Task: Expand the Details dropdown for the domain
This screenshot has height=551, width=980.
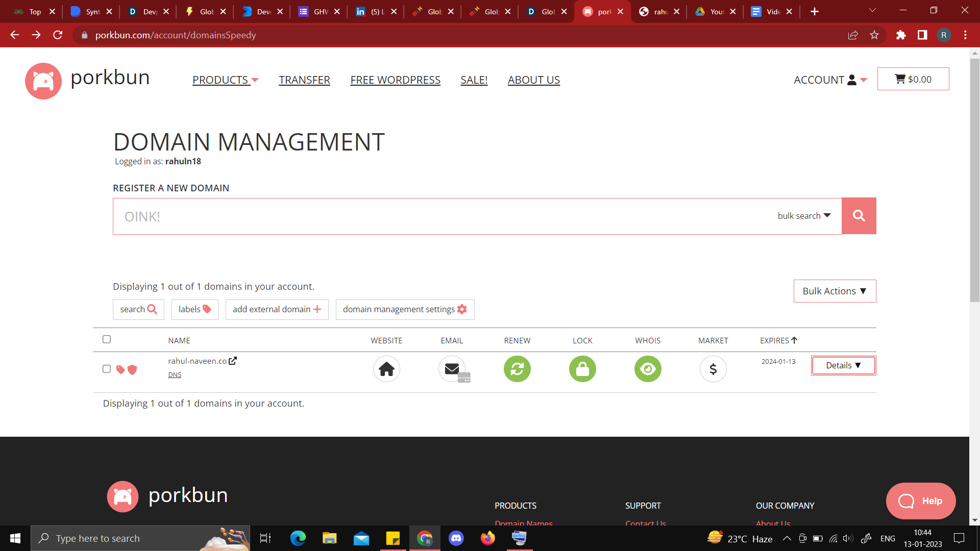Action: pos(843,365)
